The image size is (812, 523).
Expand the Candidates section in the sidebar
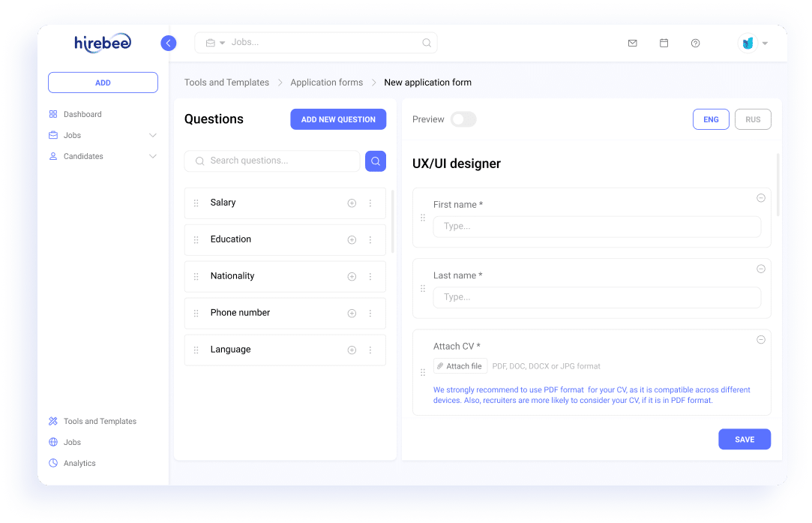pyautogui.click(x=153, y=156)
